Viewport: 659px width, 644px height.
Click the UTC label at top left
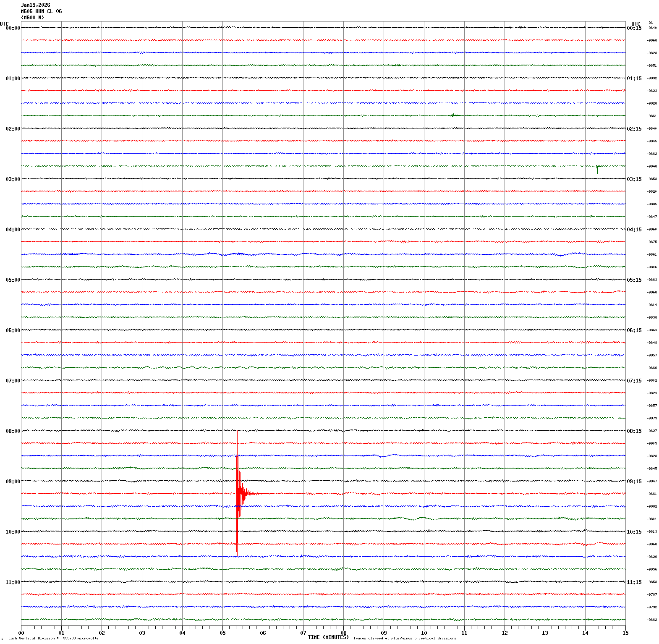coord(4,24)
